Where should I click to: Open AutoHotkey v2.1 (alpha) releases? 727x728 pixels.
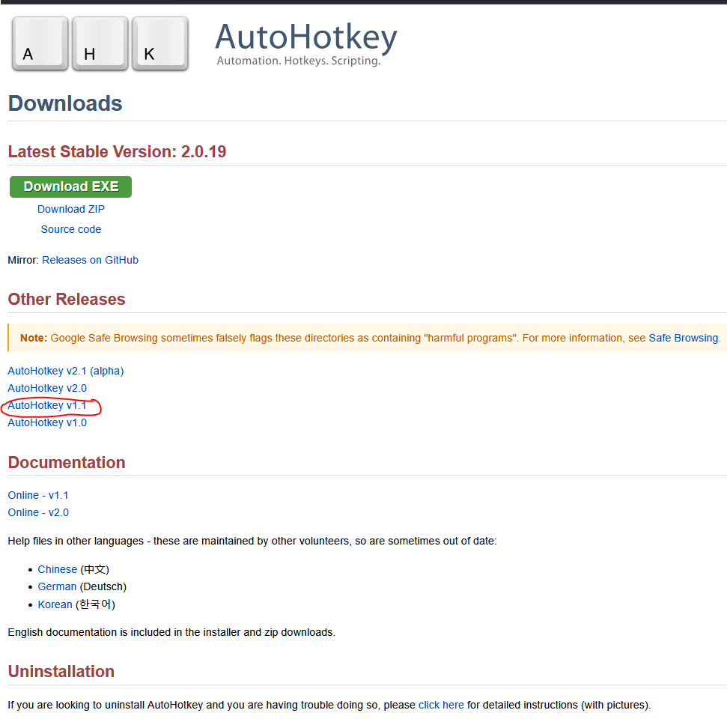pyautogui.click(x=66, y=371)
